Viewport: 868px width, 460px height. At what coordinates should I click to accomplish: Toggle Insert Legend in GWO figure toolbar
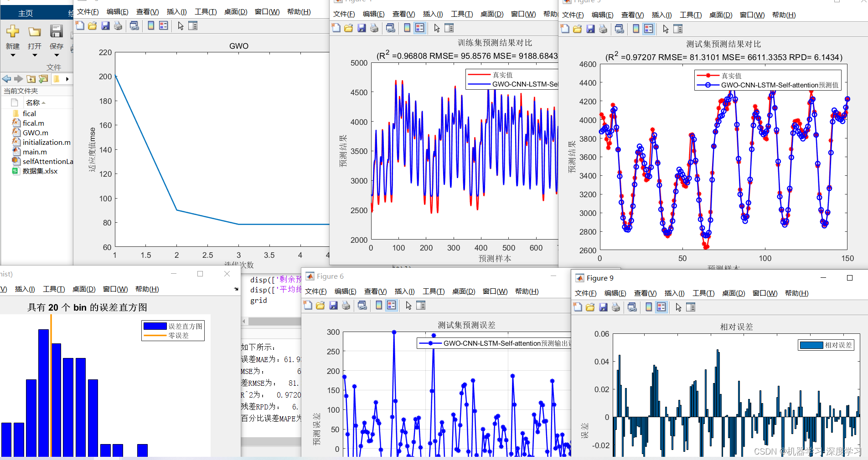point(164,26)
